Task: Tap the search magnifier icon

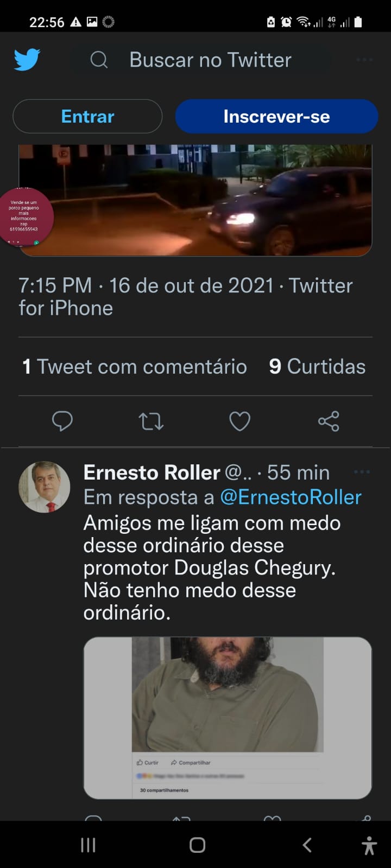Action: click(x=99, y=60)
